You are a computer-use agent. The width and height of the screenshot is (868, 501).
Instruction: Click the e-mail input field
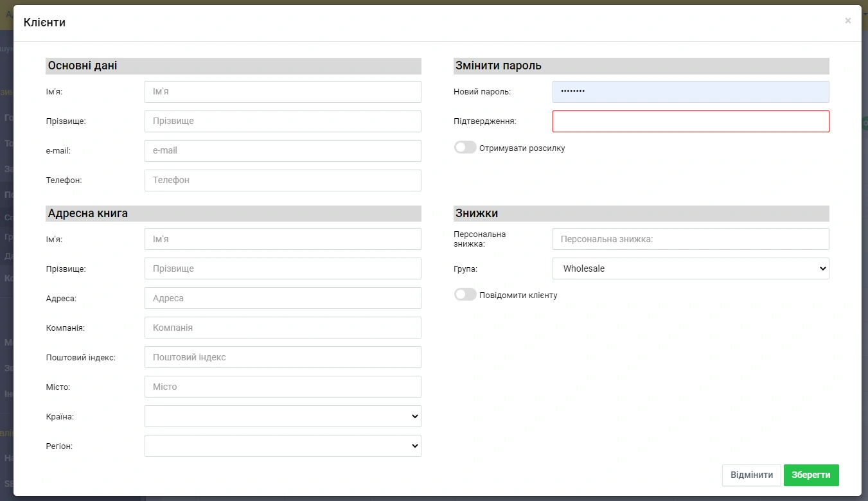(x=283, y=151)
